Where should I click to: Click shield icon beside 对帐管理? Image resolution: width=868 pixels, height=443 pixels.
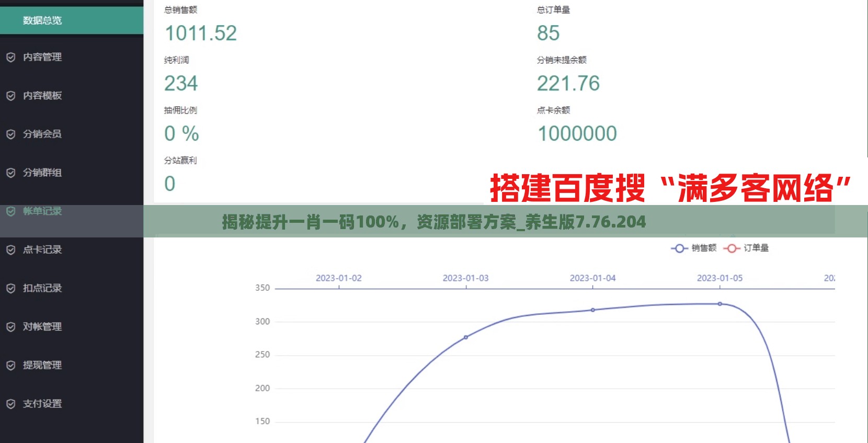point(10,327)
